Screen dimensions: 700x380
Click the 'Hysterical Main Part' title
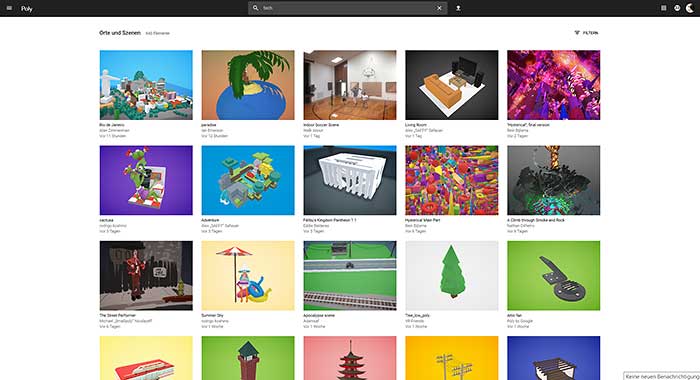pyautogui.click(x=422, y=220)
